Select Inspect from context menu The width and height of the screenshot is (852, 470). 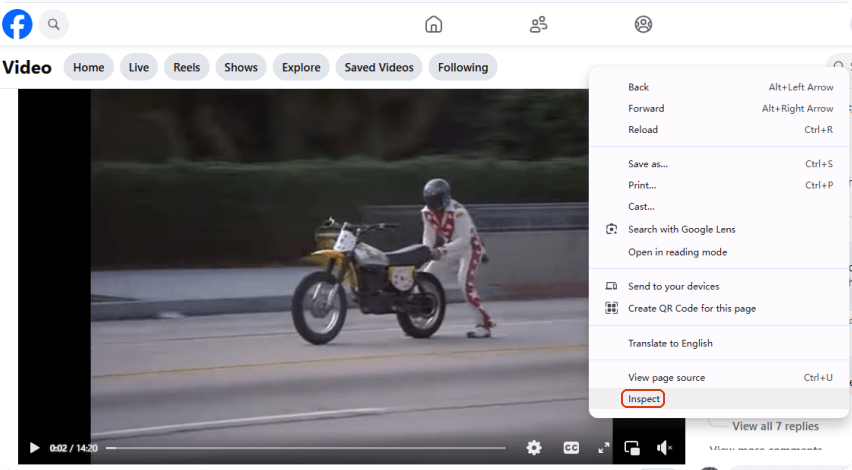point(644,399)
